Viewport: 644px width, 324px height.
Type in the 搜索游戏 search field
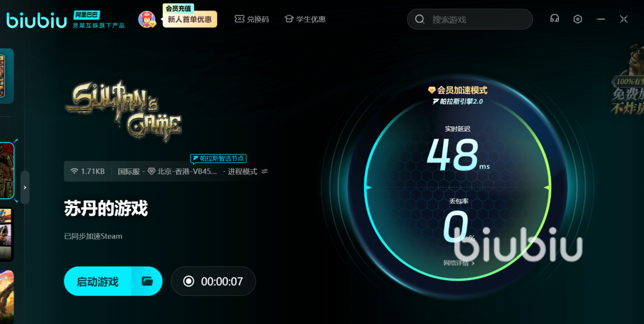point(478,19)
